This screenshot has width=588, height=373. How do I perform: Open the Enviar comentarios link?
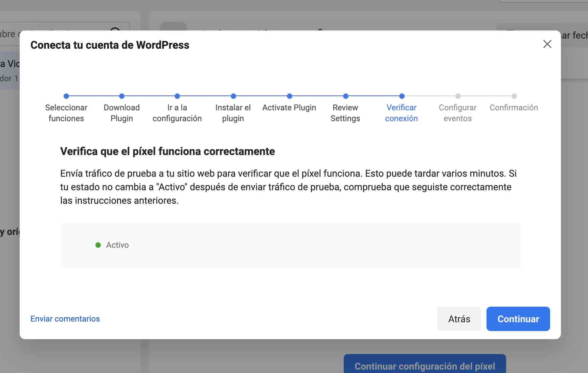[x=65, y=319]
